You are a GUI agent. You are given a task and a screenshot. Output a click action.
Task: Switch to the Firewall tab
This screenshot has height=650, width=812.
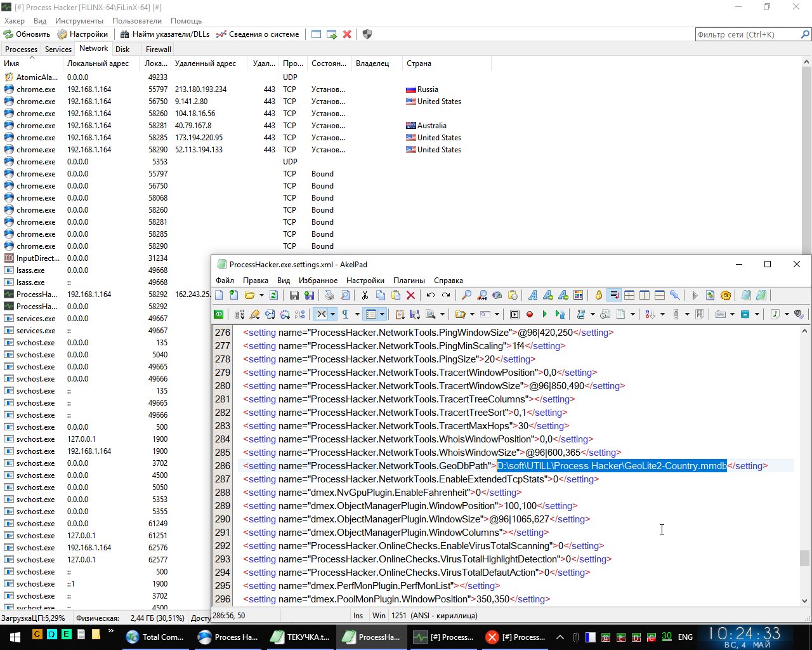158,49
